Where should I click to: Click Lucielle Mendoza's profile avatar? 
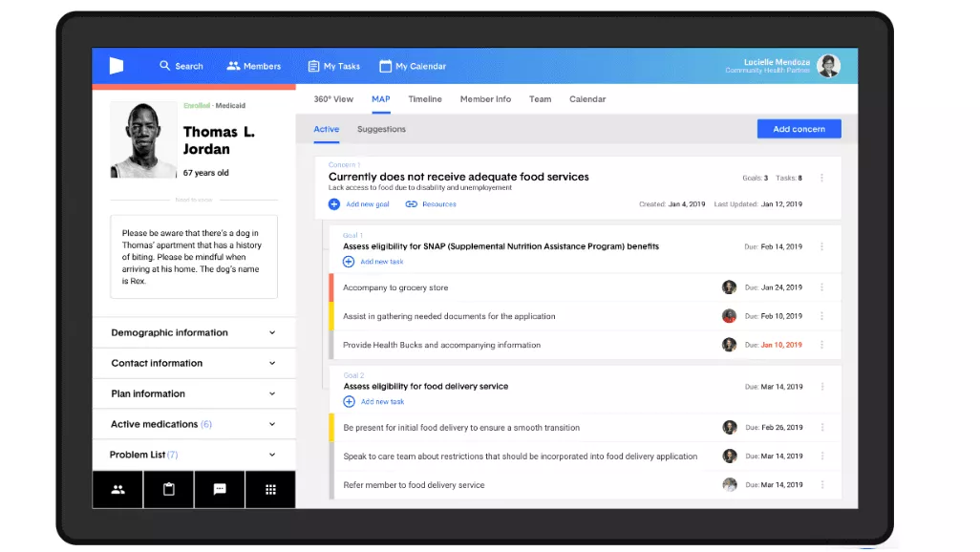point(827,66)
